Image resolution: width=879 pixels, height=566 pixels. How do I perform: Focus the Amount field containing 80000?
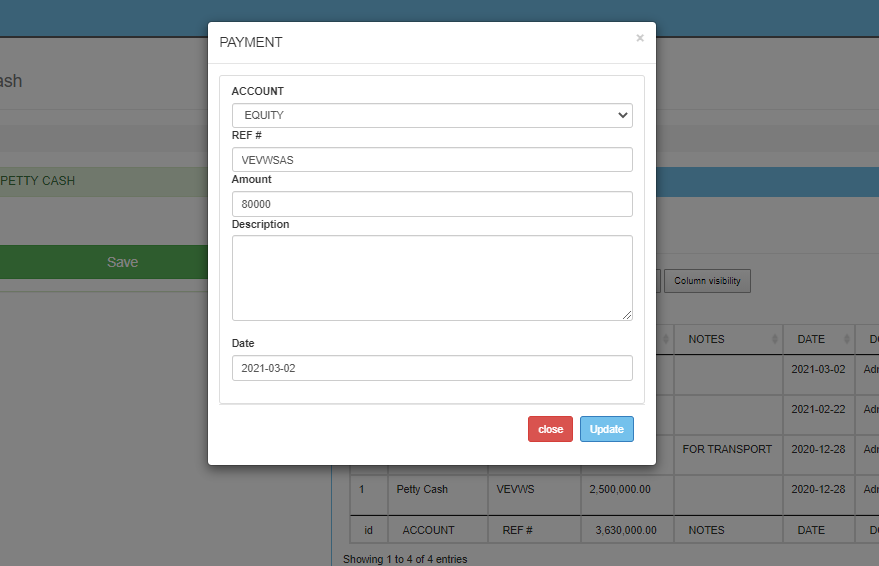[432, 204]
